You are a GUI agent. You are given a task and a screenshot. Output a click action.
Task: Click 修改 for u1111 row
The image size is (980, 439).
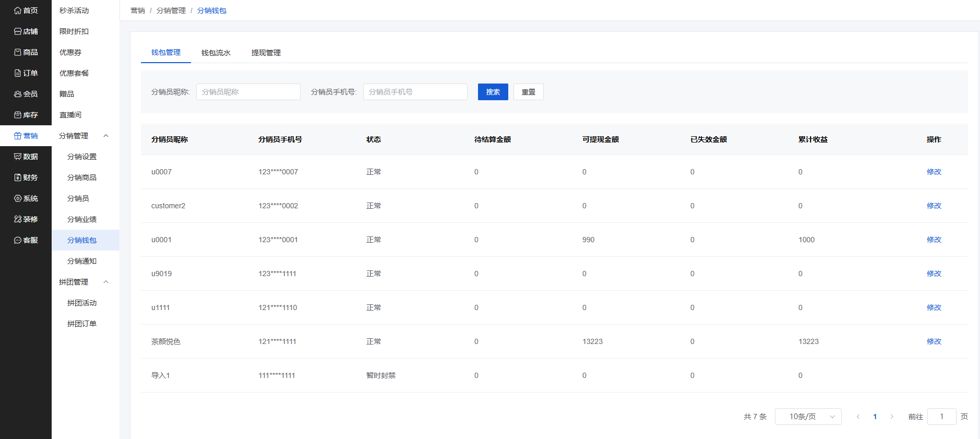coord(934,307)
